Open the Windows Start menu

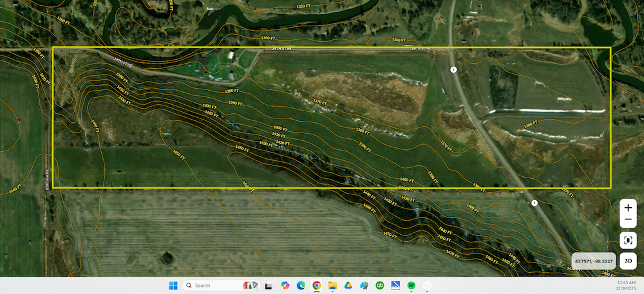[173, 286]
